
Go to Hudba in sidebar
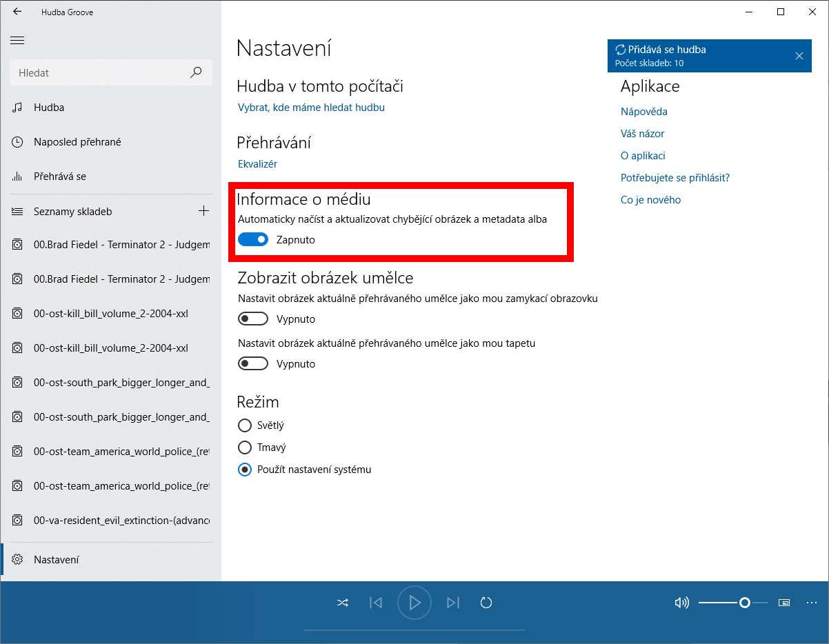49,108
